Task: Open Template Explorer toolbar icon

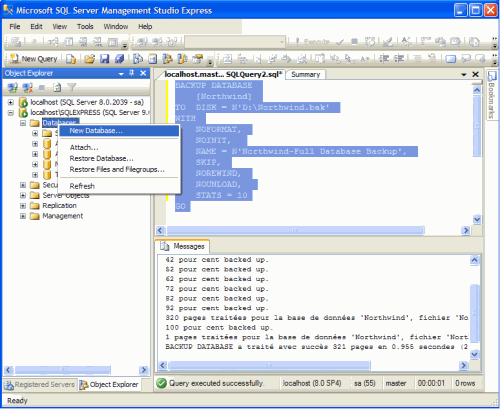Action: click(x=182, y=59)
